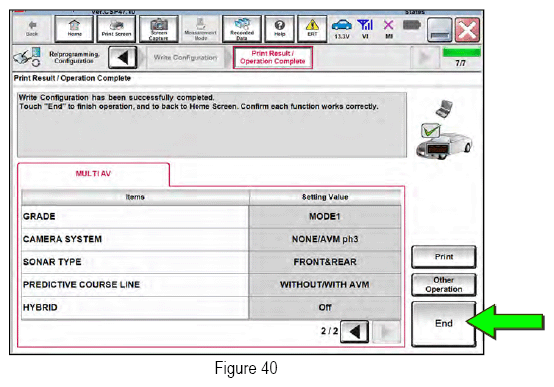This screenshot has height=387, width=554.
Task: Click the WITHOUT/WITH AVM value
Action: [x=325, y=285]
